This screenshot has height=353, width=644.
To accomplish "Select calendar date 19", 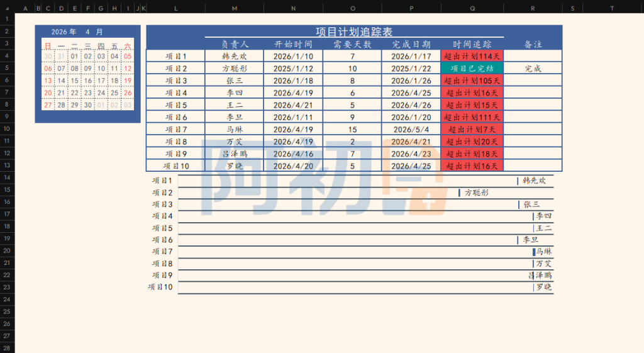I will click(128, 81).
